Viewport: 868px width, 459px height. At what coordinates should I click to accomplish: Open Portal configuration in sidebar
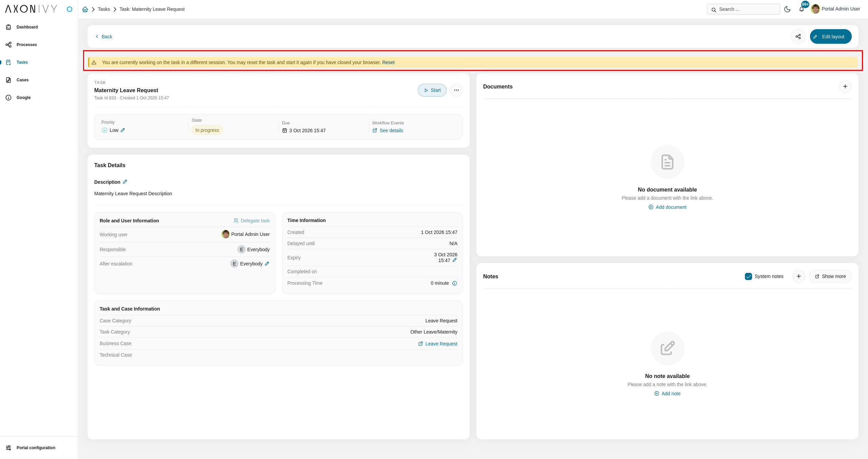39,448
